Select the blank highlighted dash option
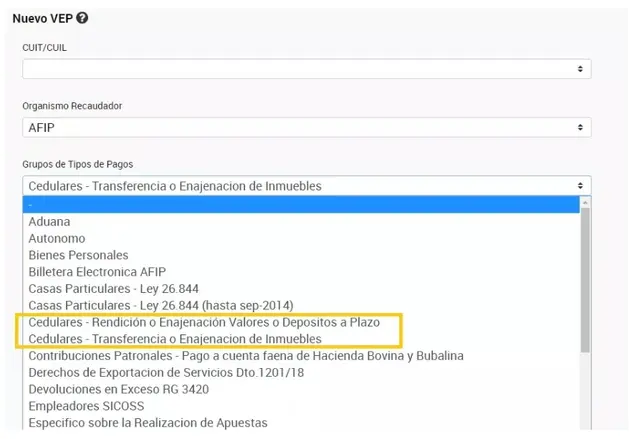The image size is (640, 439). coord(301,204)
